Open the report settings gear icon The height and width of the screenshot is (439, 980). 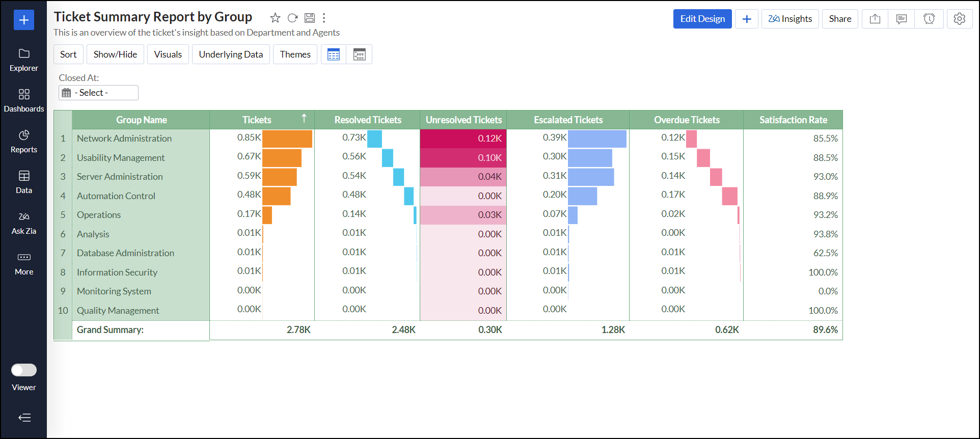pos(959,19)
